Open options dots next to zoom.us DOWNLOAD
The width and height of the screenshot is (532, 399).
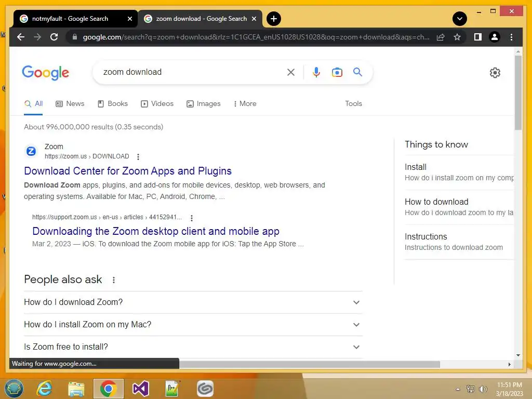[138, 157]
